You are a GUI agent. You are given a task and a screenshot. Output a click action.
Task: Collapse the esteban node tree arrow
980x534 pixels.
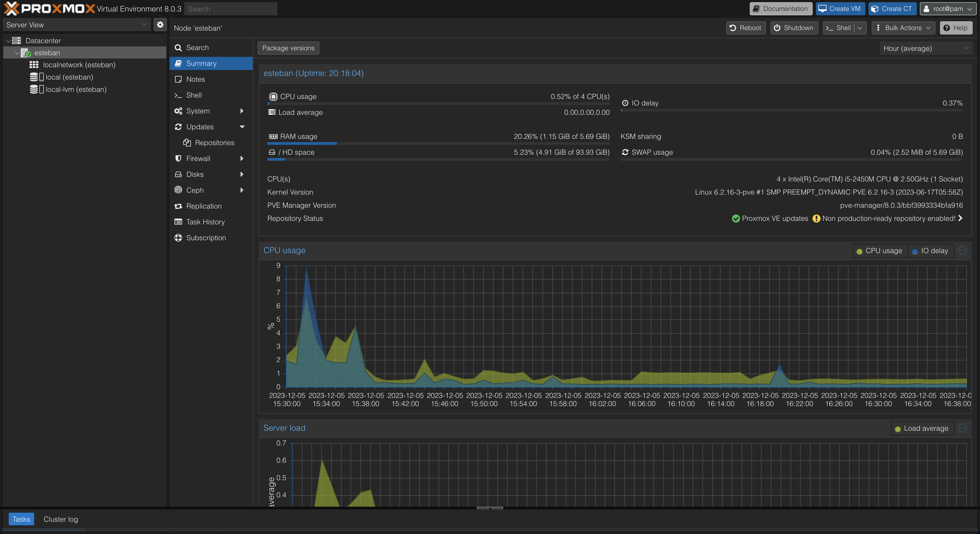17,53
